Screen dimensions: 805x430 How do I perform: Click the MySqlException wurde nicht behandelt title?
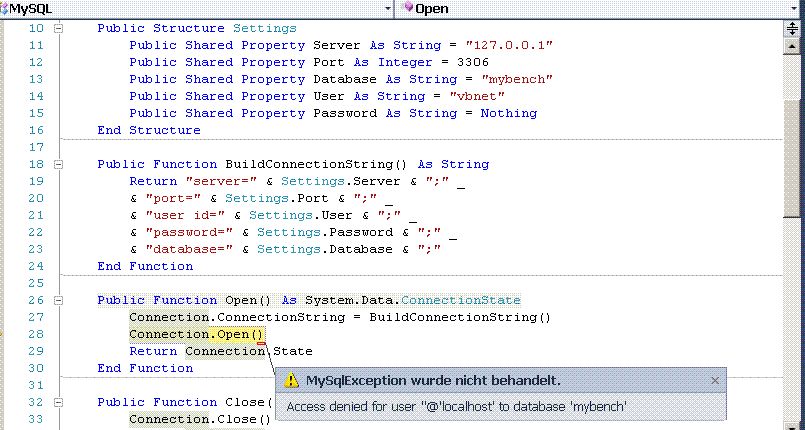click(x=433, y=380)
